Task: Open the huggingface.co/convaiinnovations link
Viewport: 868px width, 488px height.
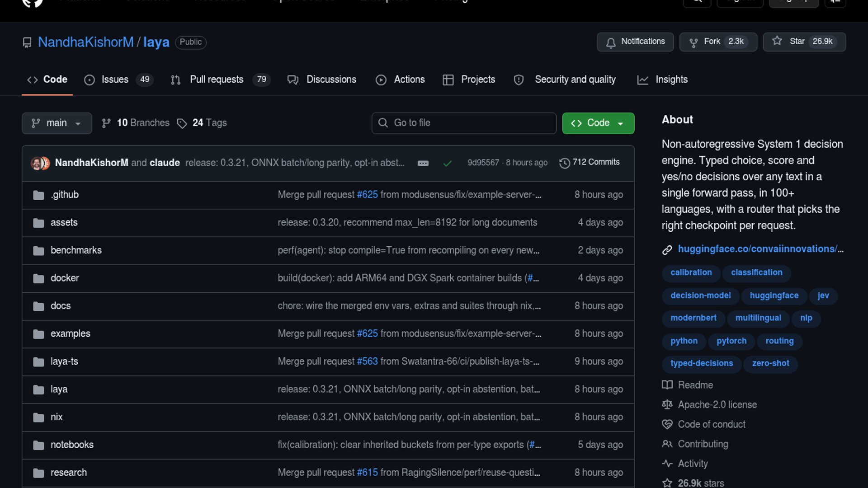Action: click(x=760, y=249)
